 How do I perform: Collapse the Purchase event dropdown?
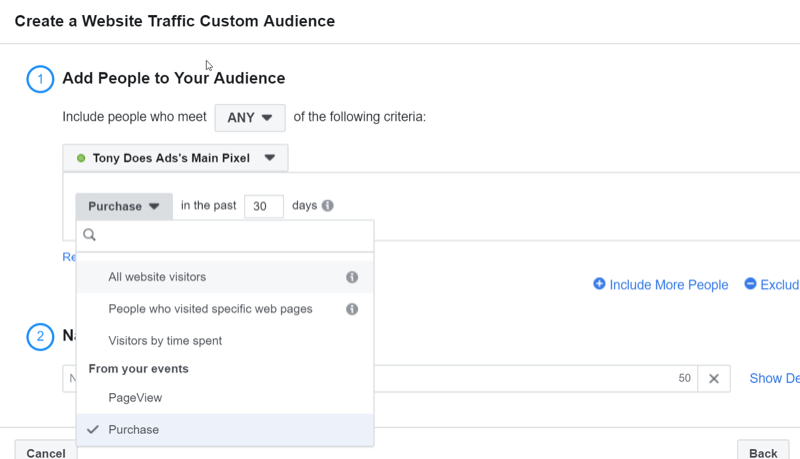[x=124, y=206]
